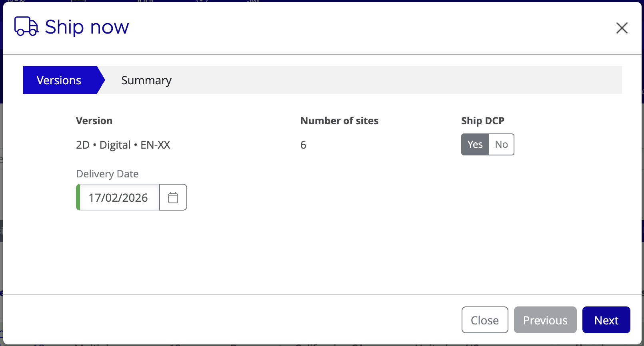Disable Ship DCP by selecting No
The image size is (644, 346).
501,144
